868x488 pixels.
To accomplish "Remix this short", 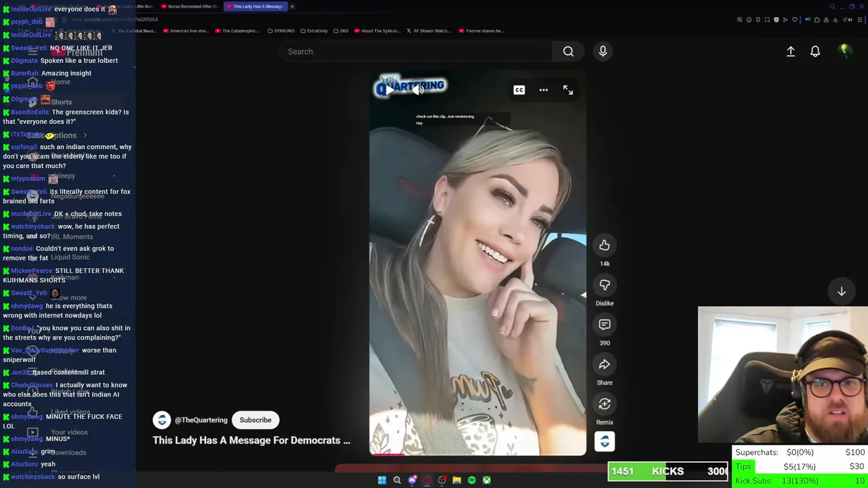I will pyautogui.click(x=604, y=404).
